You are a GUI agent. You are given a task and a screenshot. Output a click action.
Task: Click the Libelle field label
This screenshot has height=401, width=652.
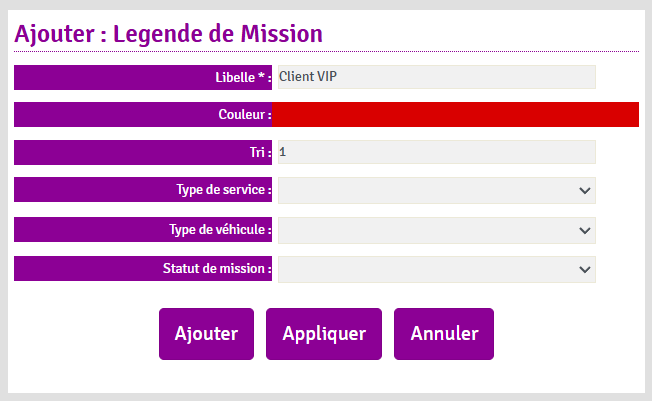coord(234,77)
